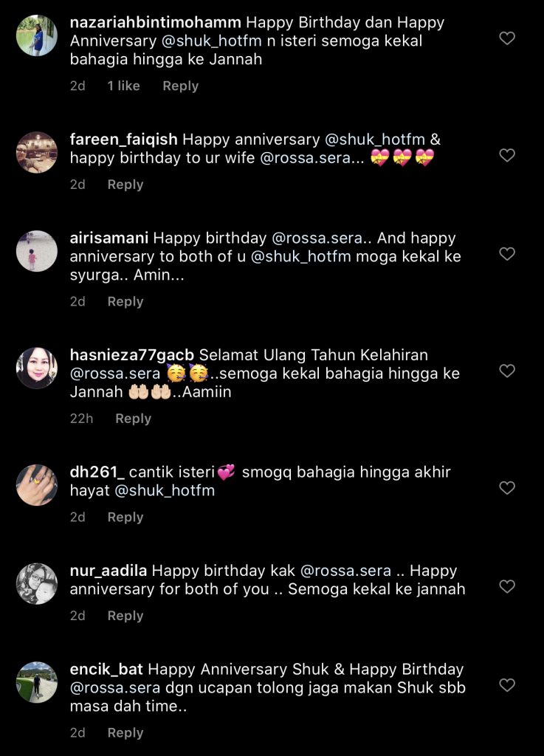Open hasnieza77gacb's profile photo
The width and height of the screenshot is (544, 756).
click(x=36, y=368)
